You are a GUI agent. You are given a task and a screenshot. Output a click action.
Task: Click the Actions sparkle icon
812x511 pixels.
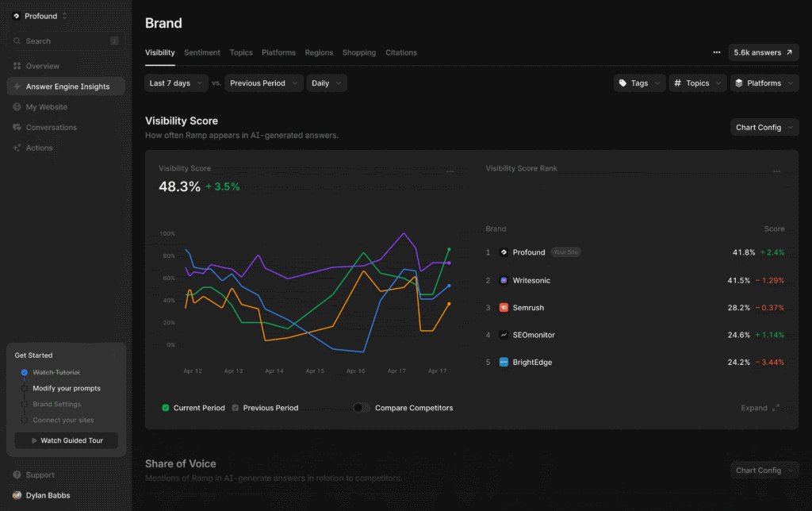(x=17, y=148)
